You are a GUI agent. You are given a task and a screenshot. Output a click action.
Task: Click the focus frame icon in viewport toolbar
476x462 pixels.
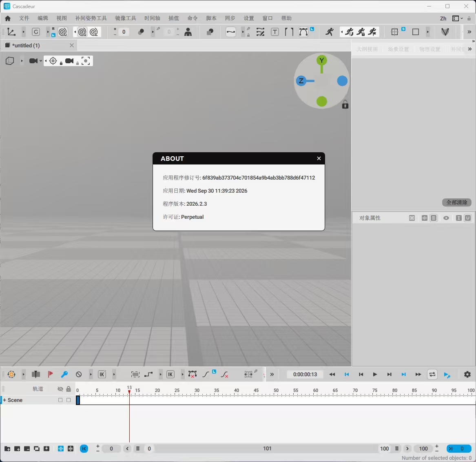coord(86,61)
